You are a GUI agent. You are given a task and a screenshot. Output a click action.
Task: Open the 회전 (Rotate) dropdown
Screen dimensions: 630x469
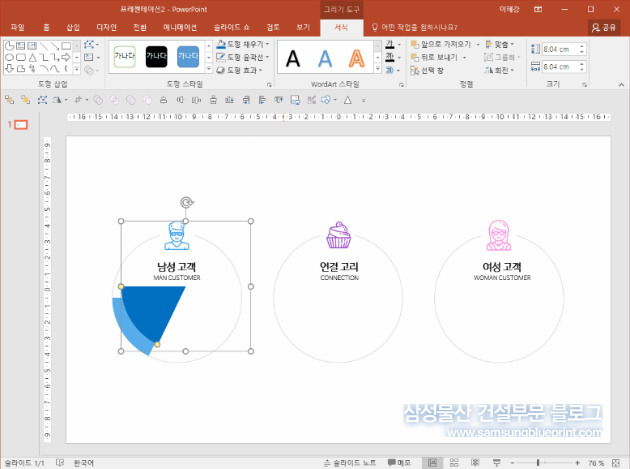[499, 70]
